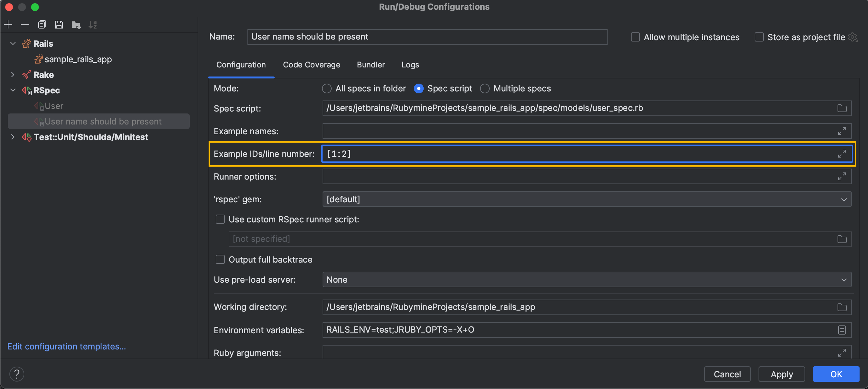Switch to the Code Coverage tab
868x389 pixels.
pos(311,65)
